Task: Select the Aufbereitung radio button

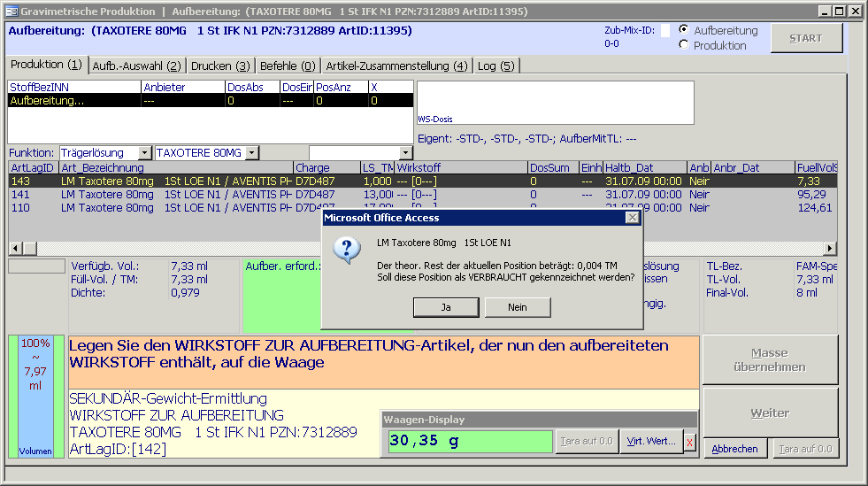Action: [684, 29]
